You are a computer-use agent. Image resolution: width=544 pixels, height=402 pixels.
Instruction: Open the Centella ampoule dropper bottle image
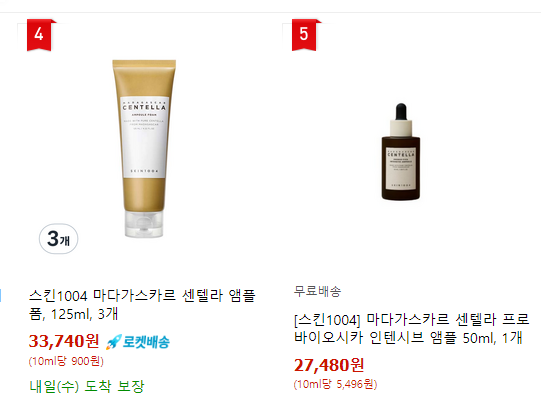401,152
